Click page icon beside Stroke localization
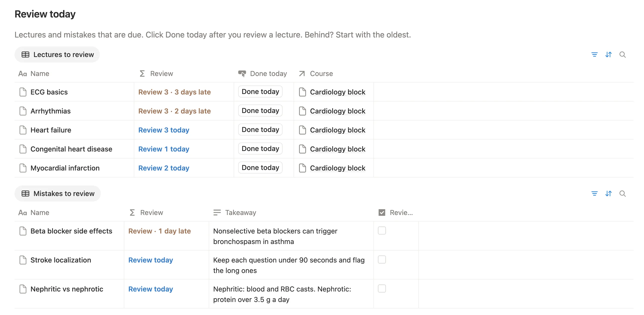The height and width of the screenshot is (315, 644). pyautogui.click(x=23, y=260)
